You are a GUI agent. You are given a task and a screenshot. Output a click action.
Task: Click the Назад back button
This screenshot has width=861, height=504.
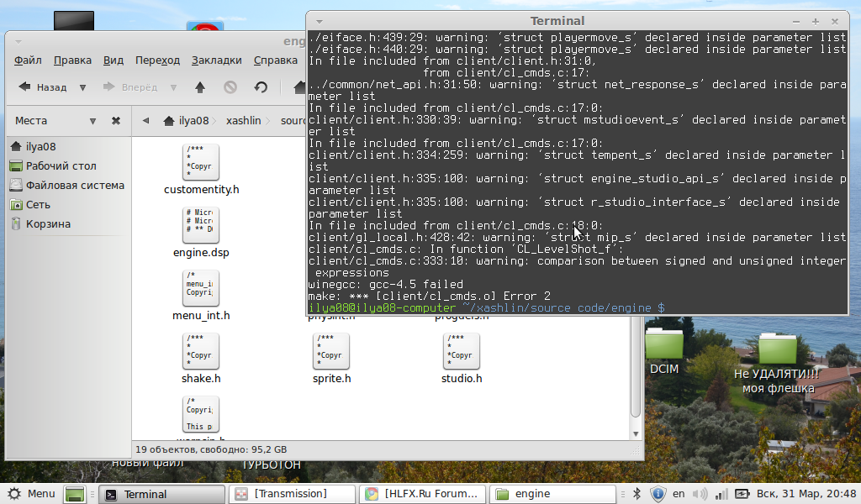tap(42, 87)
